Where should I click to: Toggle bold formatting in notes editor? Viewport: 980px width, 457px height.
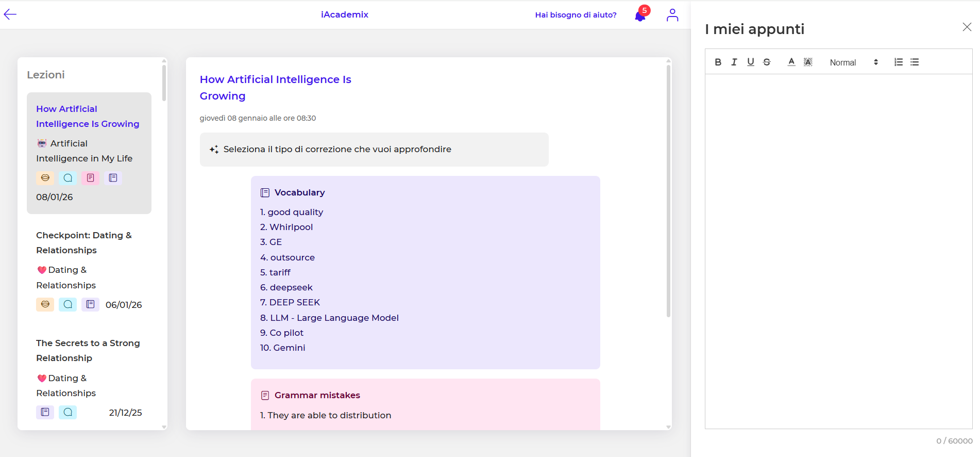tap(718, 62)
